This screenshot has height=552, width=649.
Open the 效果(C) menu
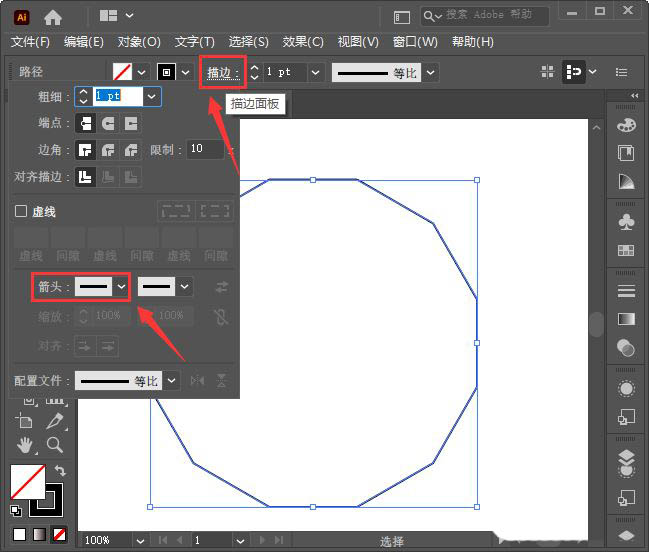[x=302, y=42]
